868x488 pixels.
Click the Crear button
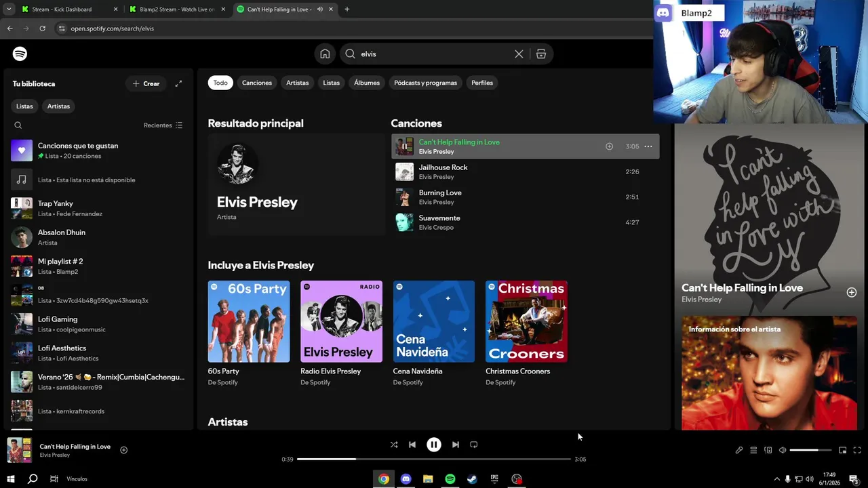pyautogui.click(x=146, y=83)
